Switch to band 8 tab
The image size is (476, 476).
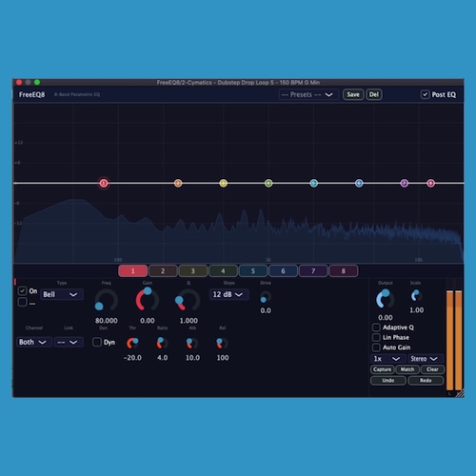coord(344,271)
